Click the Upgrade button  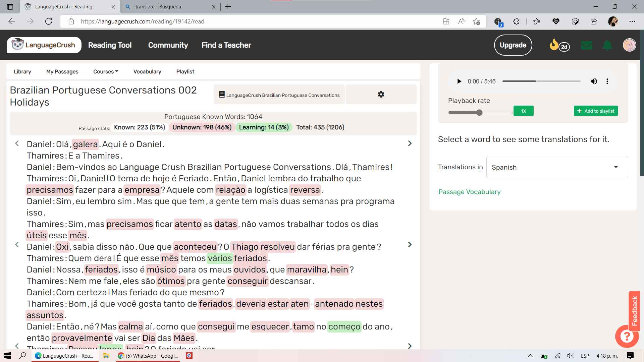pos(513,45)
